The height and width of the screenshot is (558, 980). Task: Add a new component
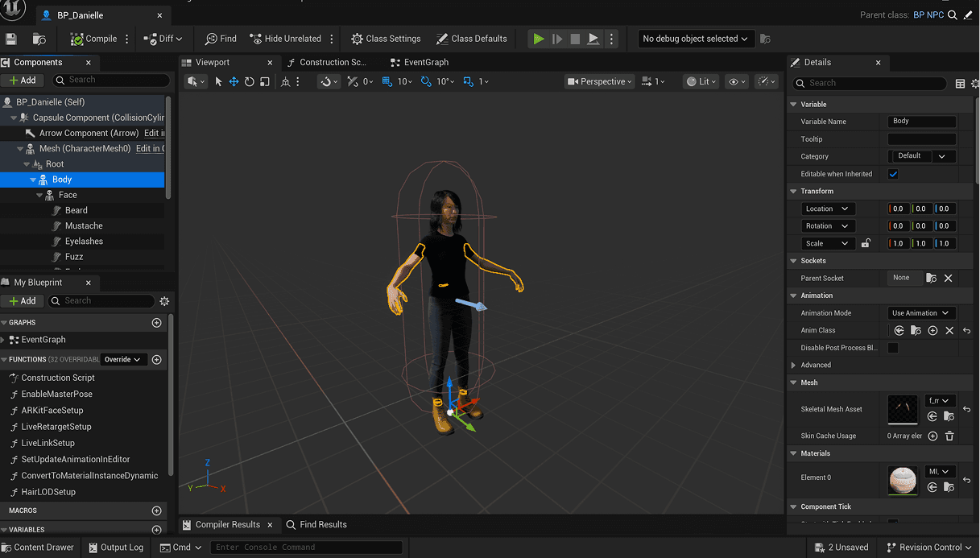point(23,81)
